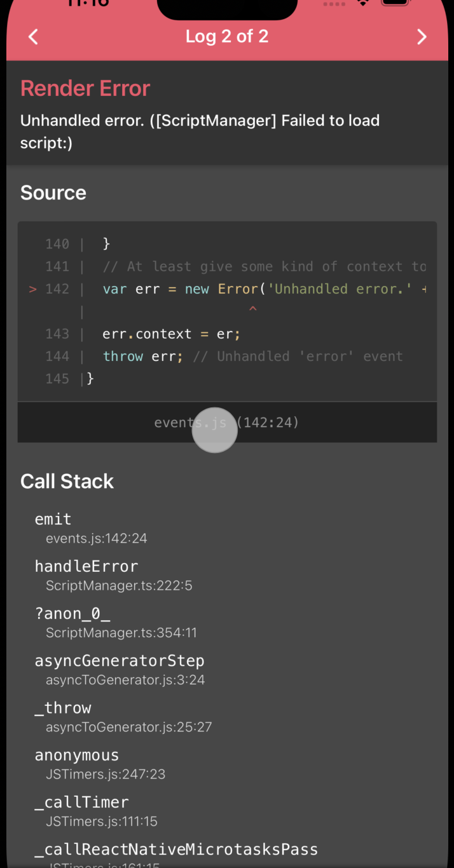454x868 pixels.
Task: Click the Render Error heading
Action: pos(85,88)
